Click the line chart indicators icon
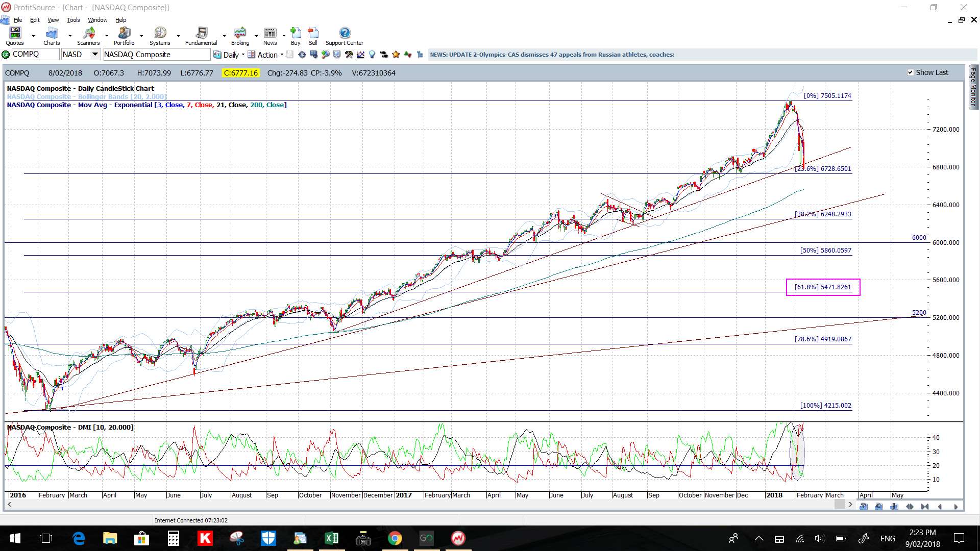Image resolution: width=980 pixels, height=551 pixels. (x=360, y=55)
